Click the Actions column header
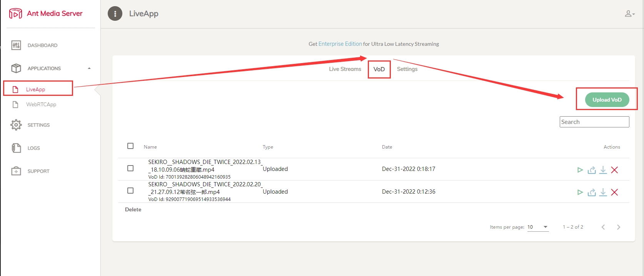This screenshot has width=644, height=276. pos(612,147)
